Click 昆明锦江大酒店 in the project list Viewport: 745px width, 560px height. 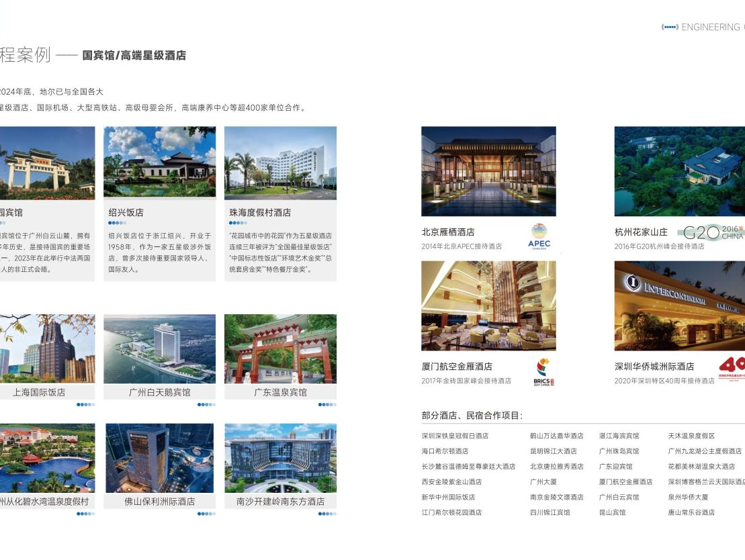tap(553, 451)
